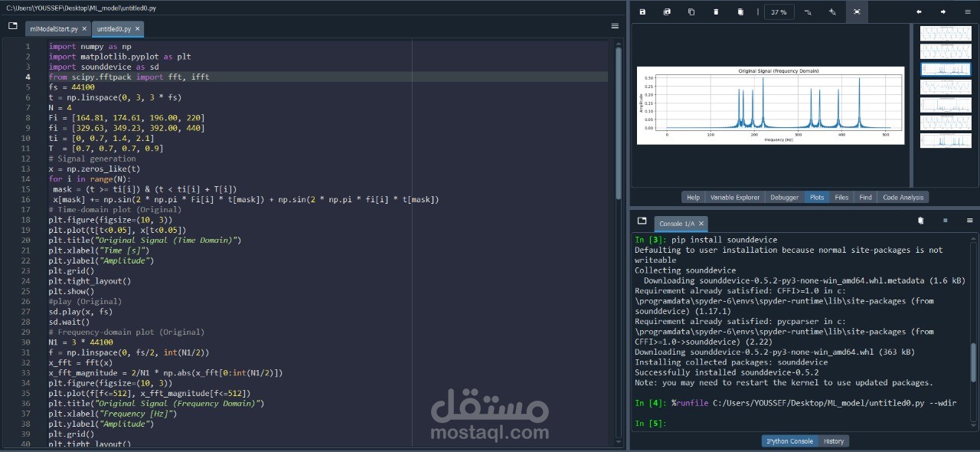Go to next plot arrow
This screenshot has height=452, width=980.
[x=943, y=12]
